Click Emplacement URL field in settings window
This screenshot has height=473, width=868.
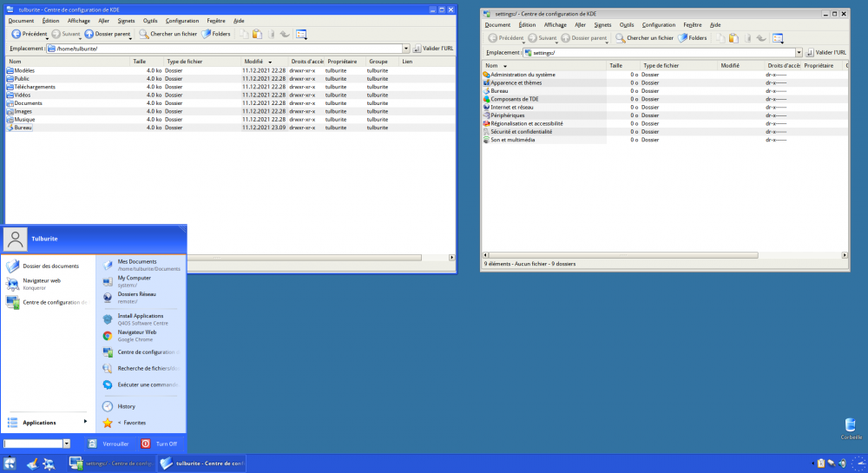659,53
